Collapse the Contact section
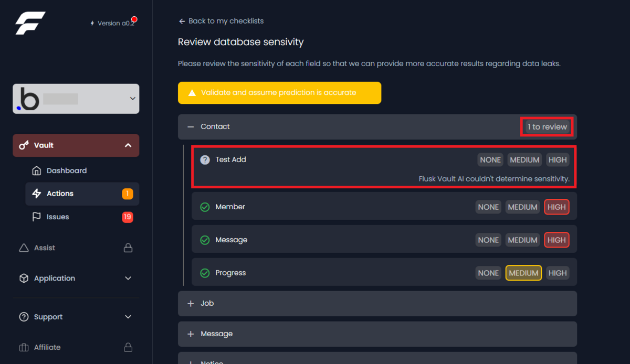The image size is (630, 364). pos(191,126)
